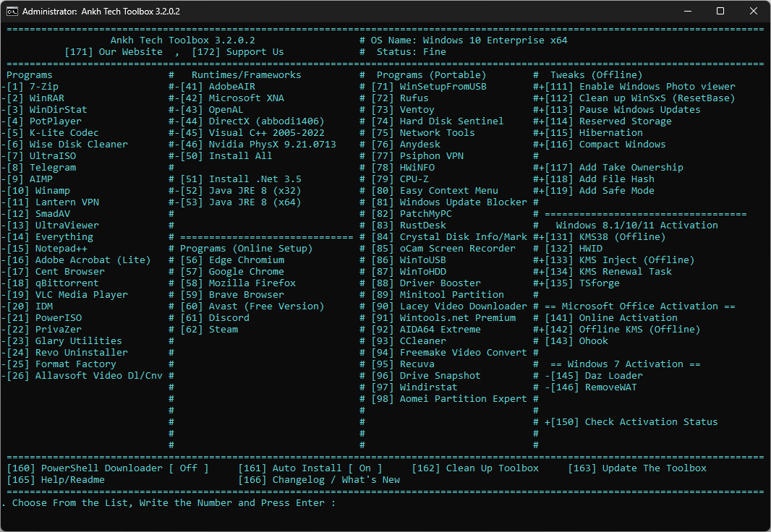The height and width of the screenshot is (532, 771).
Task: Click the CPU-Z entry
Action: tap(400, 179)
